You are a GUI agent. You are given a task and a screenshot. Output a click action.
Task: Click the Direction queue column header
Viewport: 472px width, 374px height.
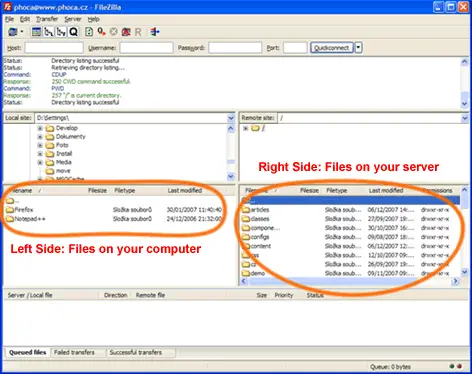[115, 295]
